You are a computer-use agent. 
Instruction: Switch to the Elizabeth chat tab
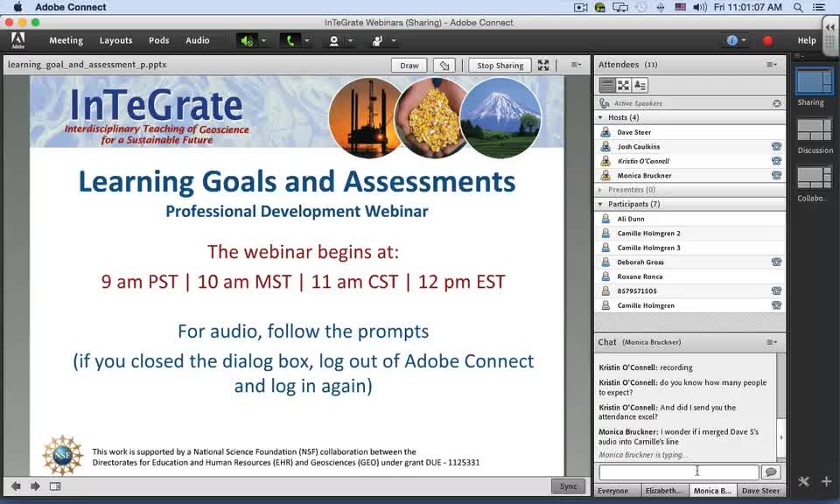pos(664,491)
